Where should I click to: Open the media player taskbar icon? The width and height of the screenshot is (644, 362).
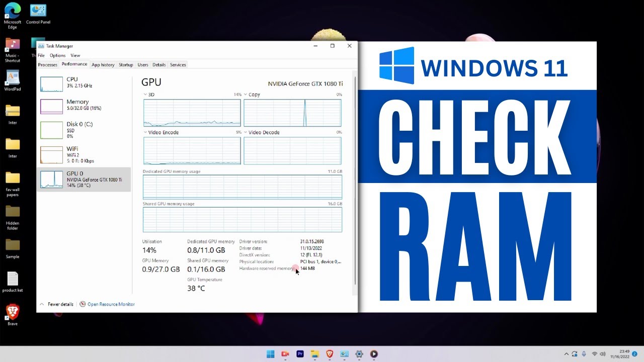[374, 354]
